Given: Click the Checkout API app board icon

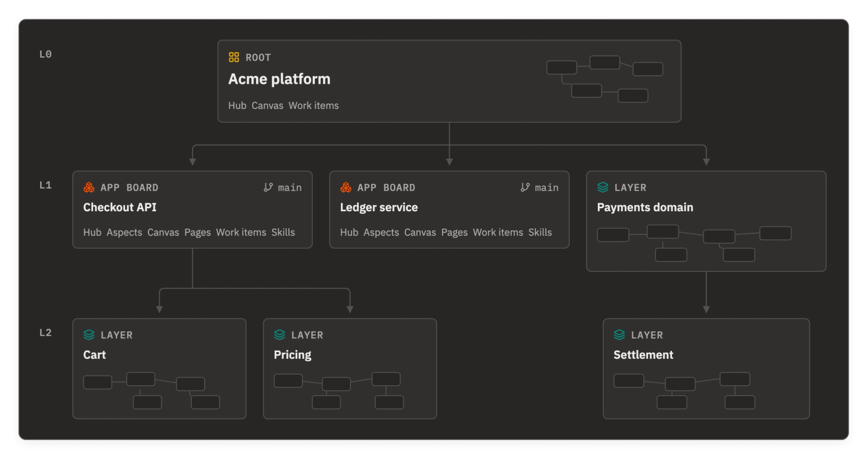Looking at the screenshot, I should click(89, 187).
